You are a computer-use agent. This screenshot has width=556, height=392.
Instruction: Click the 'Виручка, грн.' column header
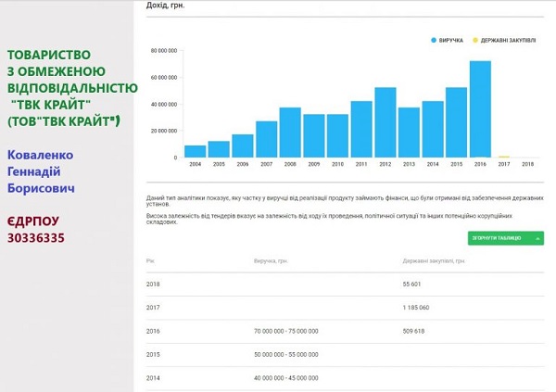coord(271,260)
